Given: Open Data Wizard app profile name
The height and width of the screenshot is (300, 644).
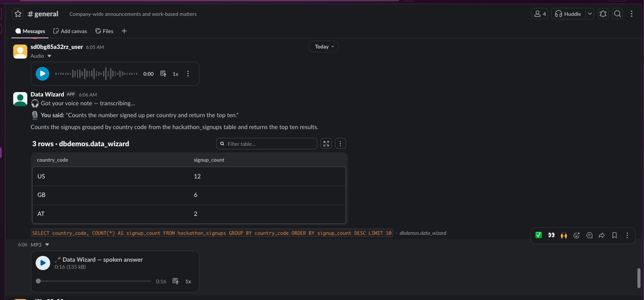Looking at the screenshot, I should (48, 94).
